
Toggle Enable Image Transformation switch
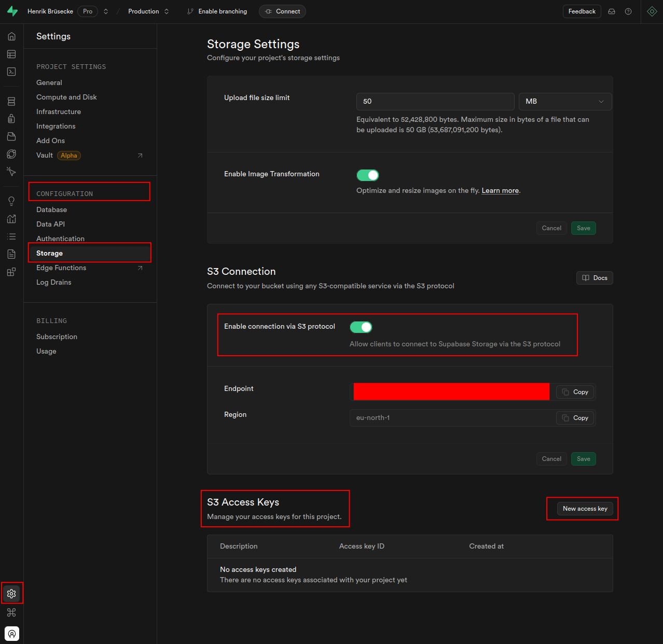[x=368, y=175]
